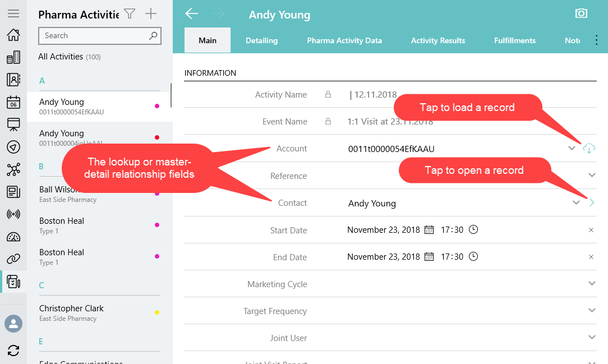608x364 pixels.
Task: Go to the Home icon in sidebar
Action: pos(13,35)
